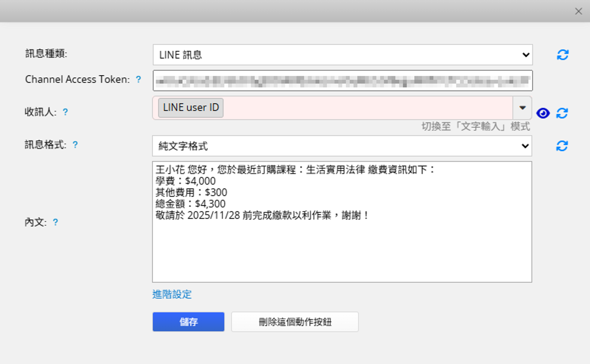
Task: Click help question mark next to 收訊人
Action: 65,112
